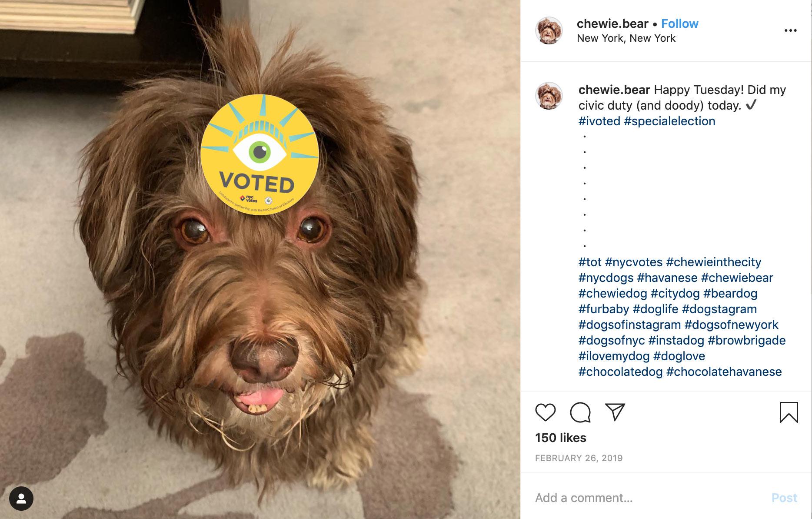
Task: View who liked via 150 likes
Action: point(560,438)
